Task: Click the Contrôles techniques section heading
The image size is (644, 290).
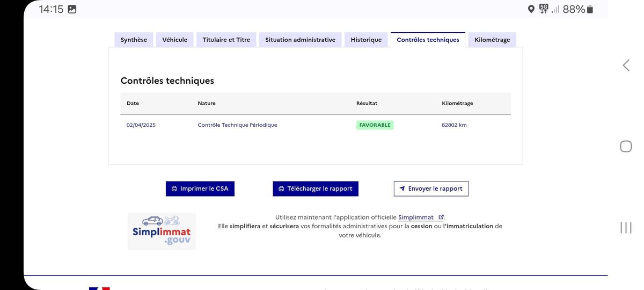Action: 167,81
